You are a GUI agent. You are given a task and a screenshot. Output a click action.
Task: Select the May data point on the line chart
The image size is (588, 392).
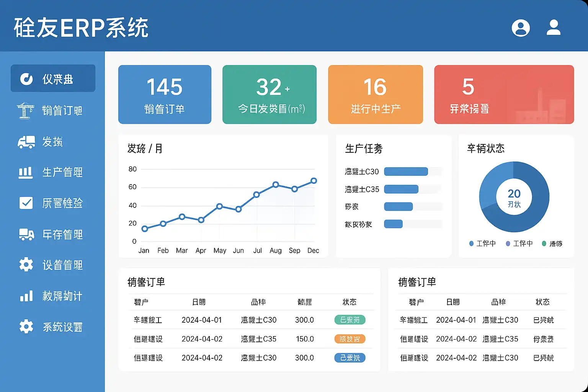[219, 206]
